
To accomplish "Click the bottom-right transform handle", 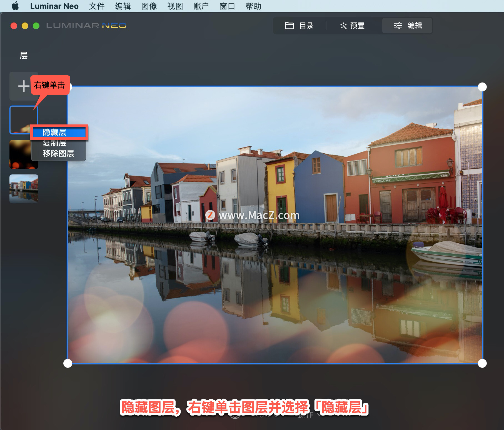I will coord(482,363).
